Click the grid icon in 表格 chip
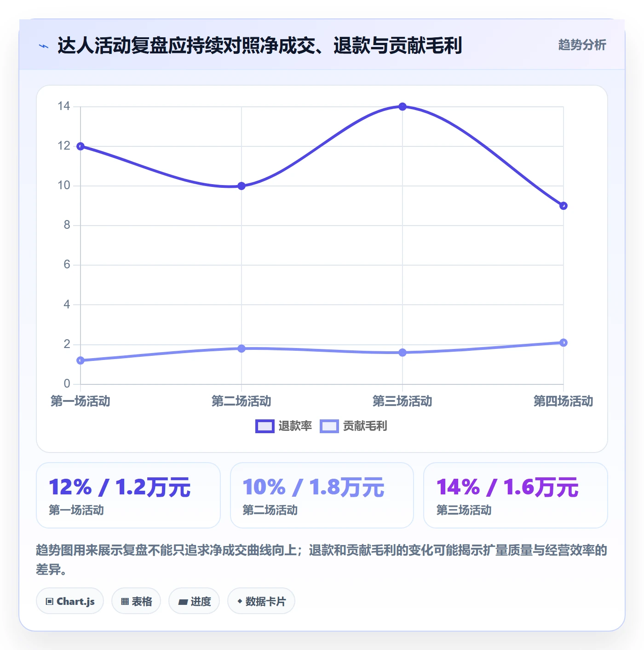This screenshot has height=650, width=644. point(125,602)
